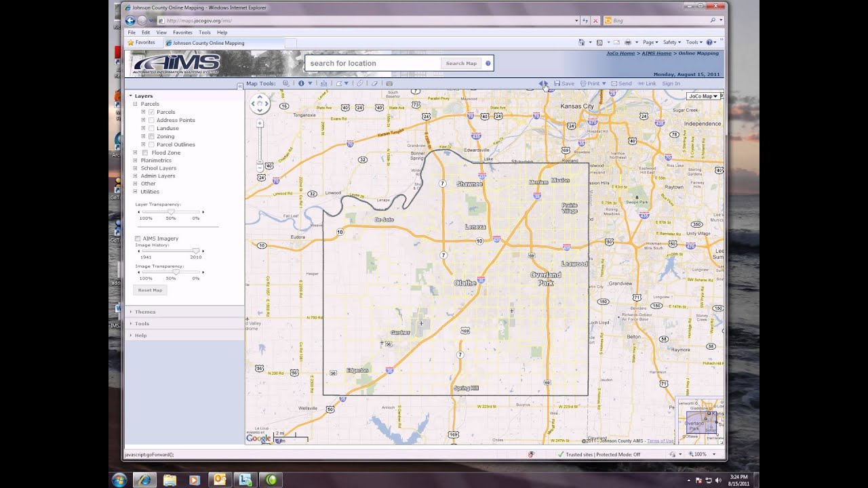Go forward to next map extent
The image size is (868, 488).
coord(547,83)
